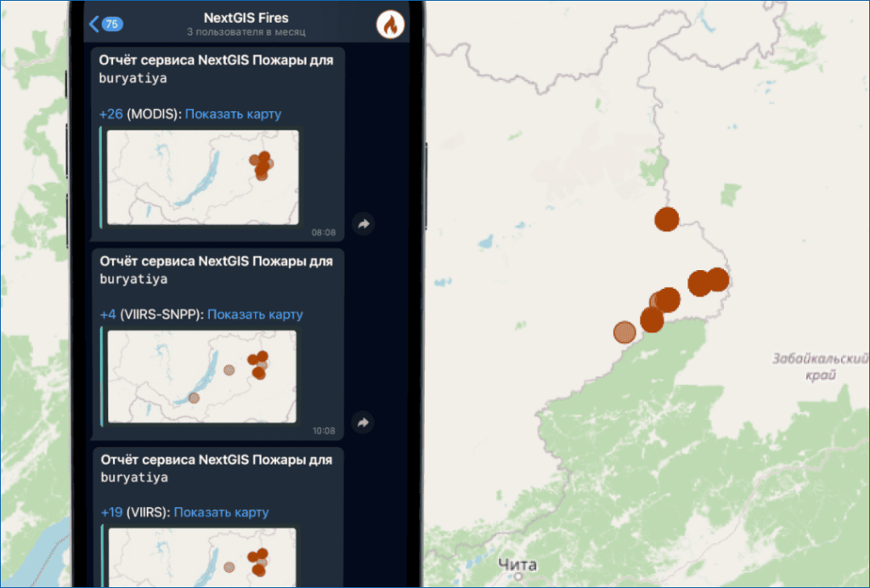The height and width of the screenshot is (588, 870).
Task: Tap the unread count badge showing 75
Action: [x=112, y=24]
